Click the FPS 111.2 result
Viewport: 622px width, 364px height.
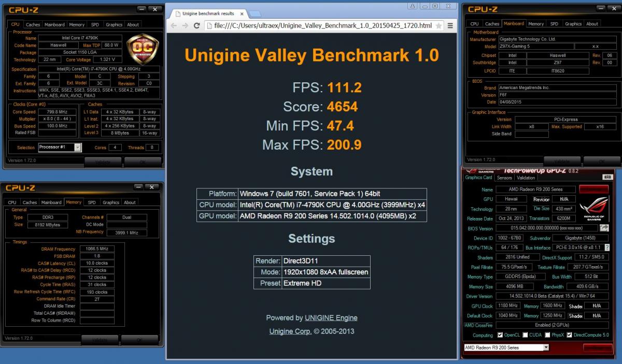coord(344,88)
